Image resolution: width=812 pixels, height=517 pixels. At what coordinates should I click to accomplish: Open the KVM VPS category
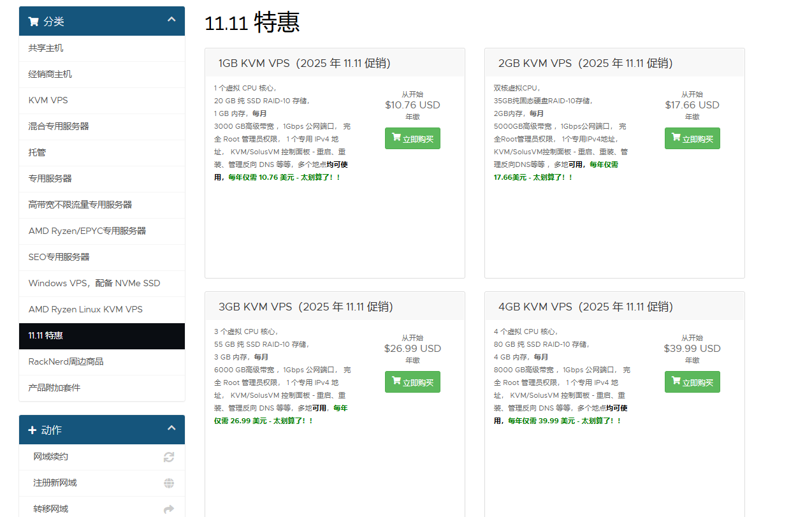point(48,100)
